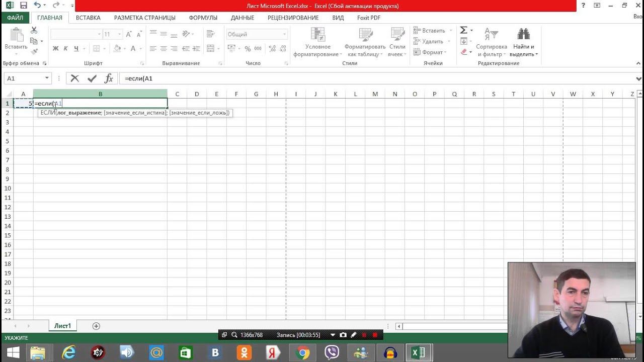Confirm the formula with the checkmark icon
644x362 pixels.
click(x=92, y=78)
